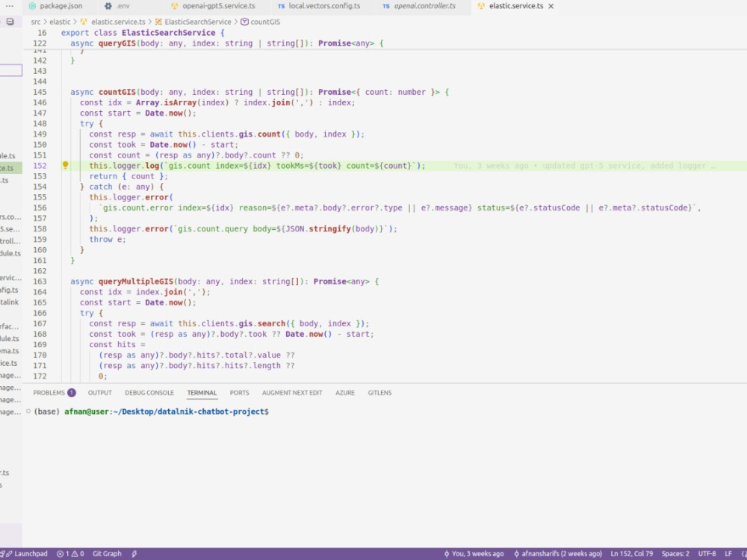This screenshot has height=560, width=747.
Task: Click the Problems count badge
Action: pyautogui.click(x=72, y=393)
